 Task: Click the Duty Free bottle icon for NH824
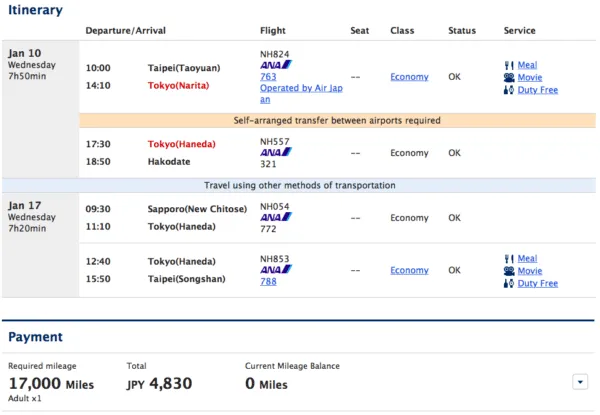click(509, 90)
